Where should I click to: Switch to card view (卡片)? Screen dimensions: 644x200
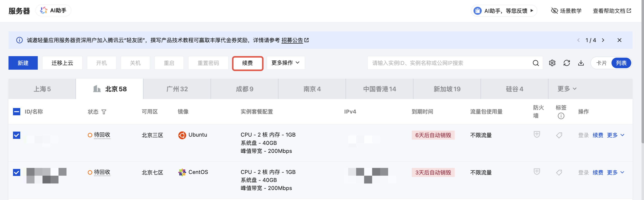(x=601, y=63)
